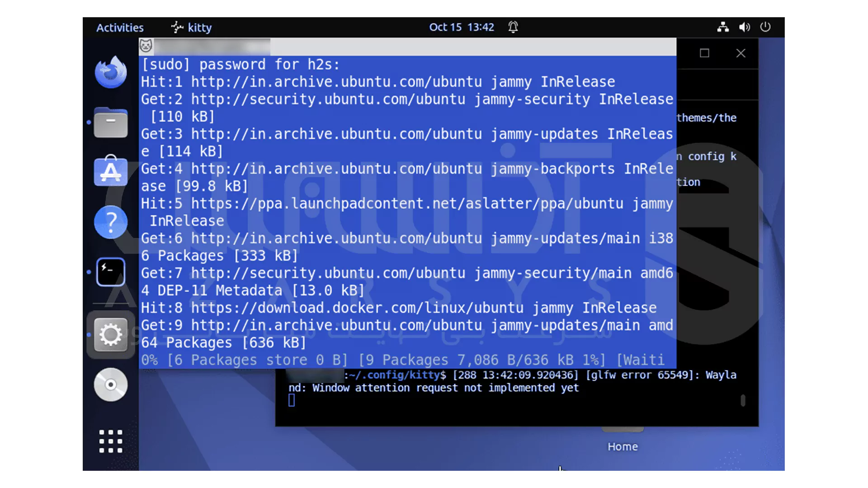Click the background terminal scrollbar
This screenshot has height=488, width=868.
(x=743, y=400)
